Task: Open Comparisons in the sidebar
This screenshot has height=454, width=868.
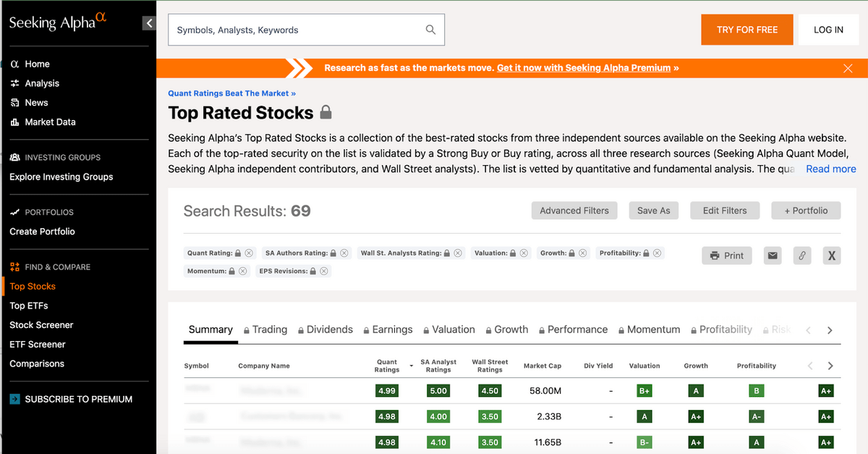Action: coord(37,363)
